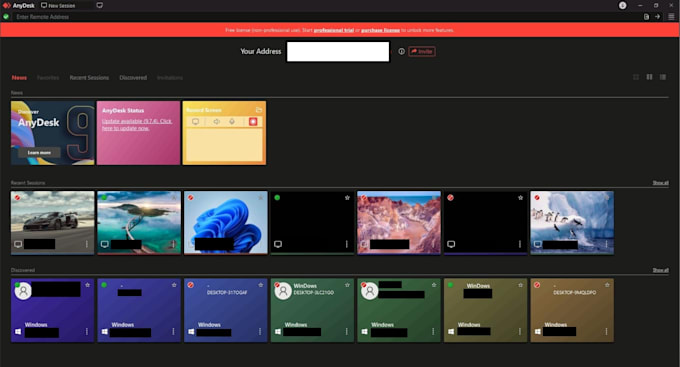Follow the purchase license link
The width and height of the screenshot is (680, 367).
pyautogui.click(x=380, y=30)
